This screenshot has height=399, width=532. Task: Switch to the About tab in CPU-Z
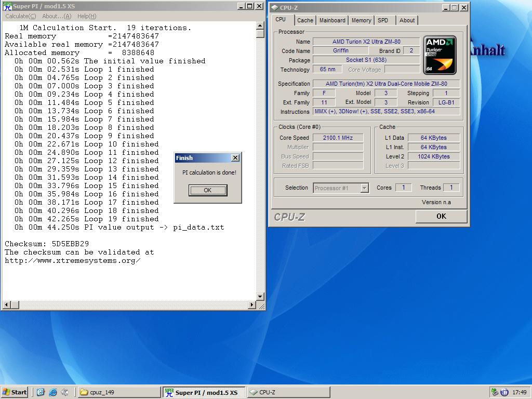coord(407,20)
